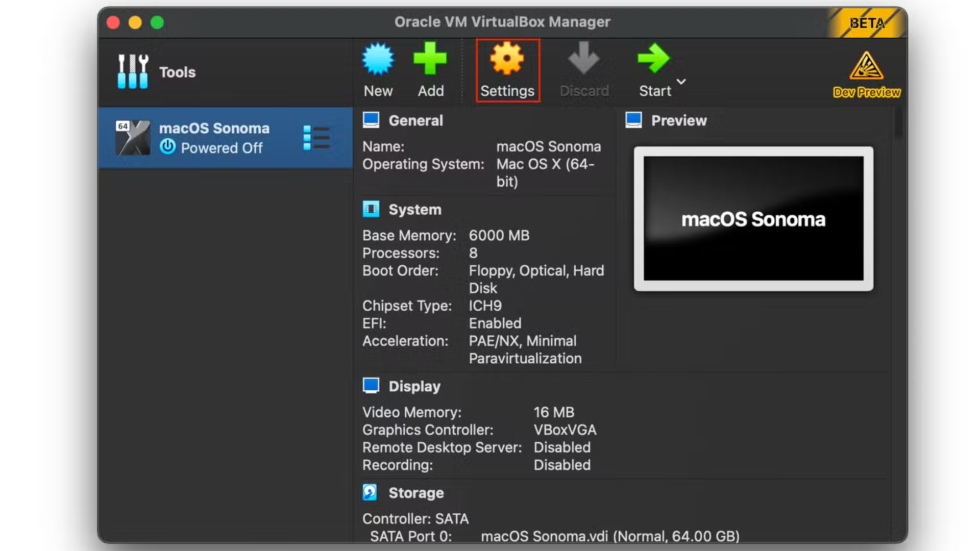
Task: Open the Settings gear
Action: 507,70
